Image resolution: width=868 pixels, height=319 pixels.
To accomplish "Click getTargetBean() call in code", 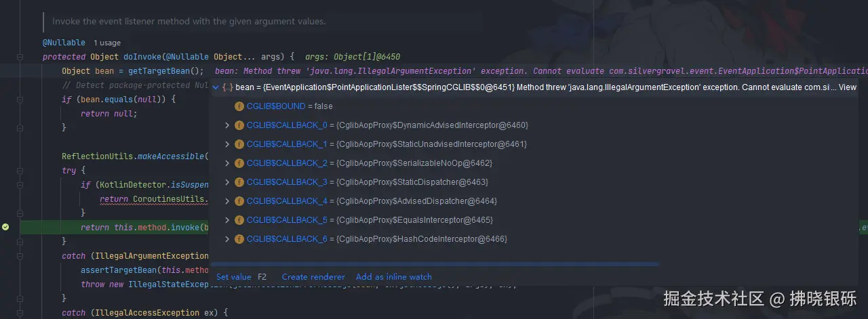I will (165, 71).
